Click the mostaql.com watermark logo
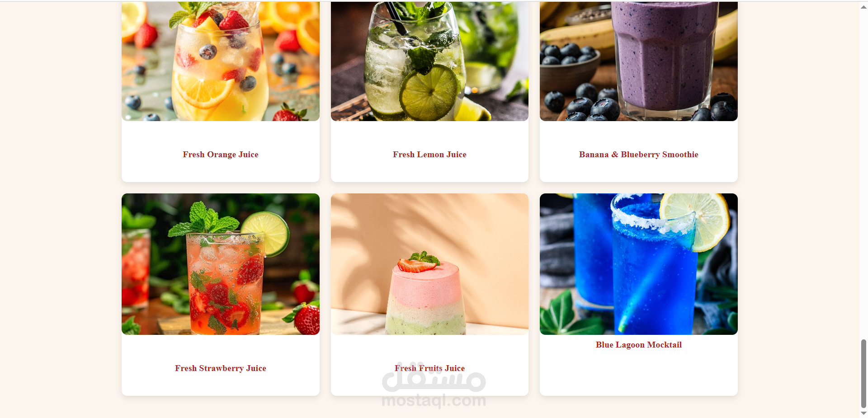Screen dimensions: 868x418 tap(434, 385)
